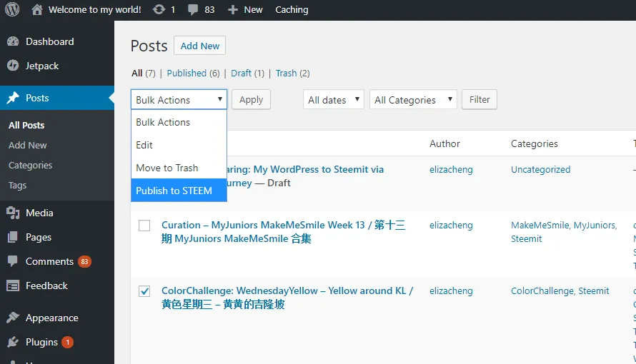Open the ColorChallenge WednesdayYellow post title

point(287,297)
